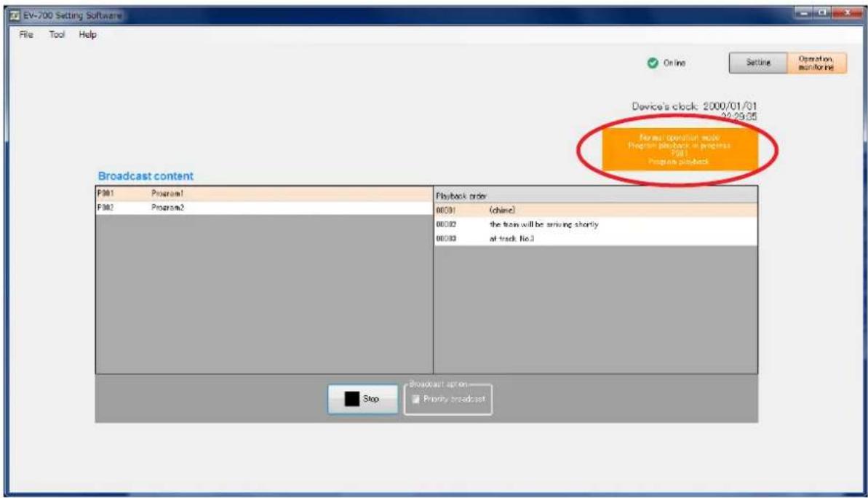Select P002 Program2 in Broadcast content
Screen dimensions: 868x498
pyautogui.click(x=264, y=207)
